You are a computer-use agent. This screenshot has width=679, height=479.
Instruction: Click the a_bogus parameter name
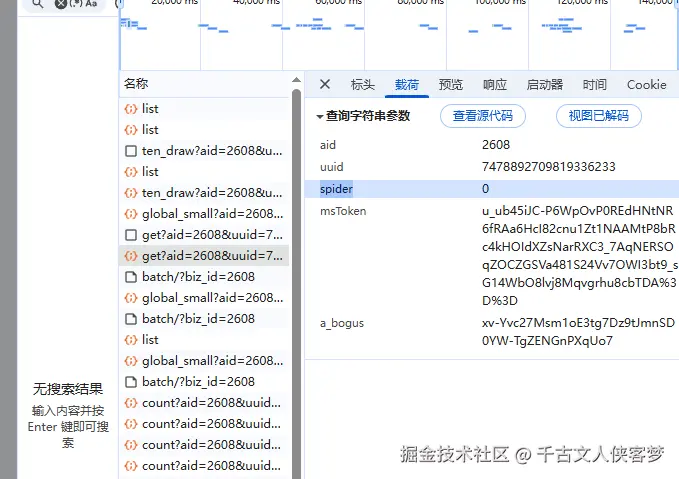(x=342, y=324)
